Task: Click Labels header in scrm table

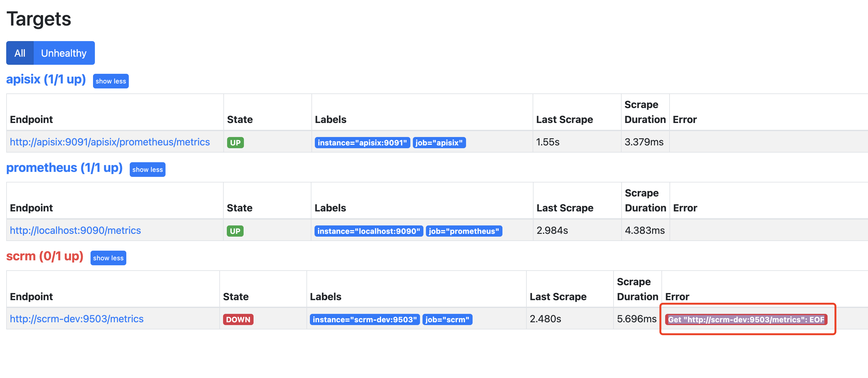Action: coord(325,296)
